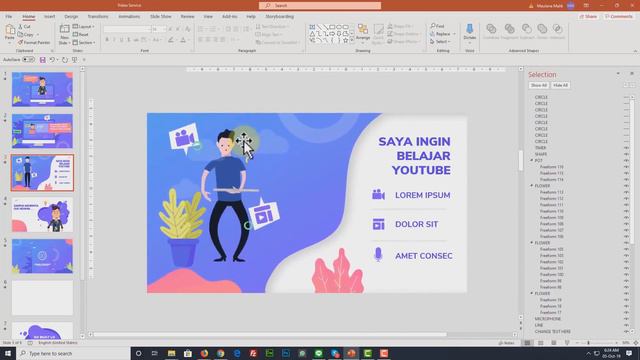Image resolution: width=640 pixels, height=360 pixels.
Task: Click the Dictate microphone icon
Action: 469,29
